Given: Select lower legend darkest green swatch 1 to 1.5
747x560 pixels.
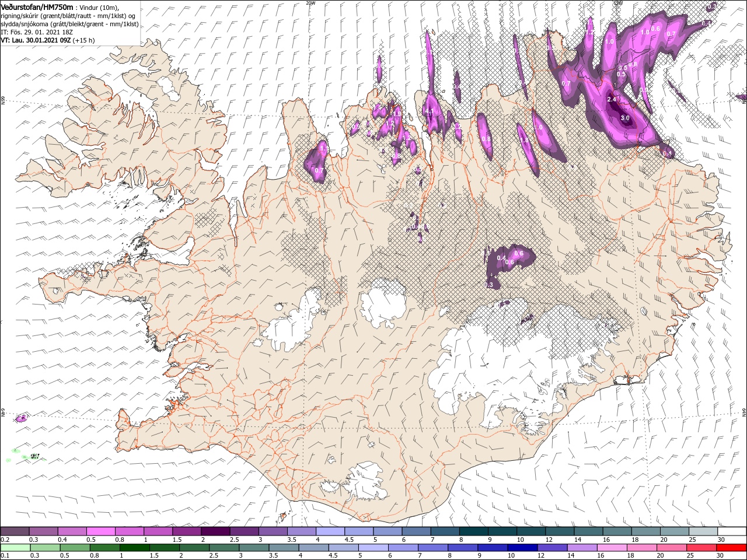Looking at the screenshot, I should (x=134, y=547).
